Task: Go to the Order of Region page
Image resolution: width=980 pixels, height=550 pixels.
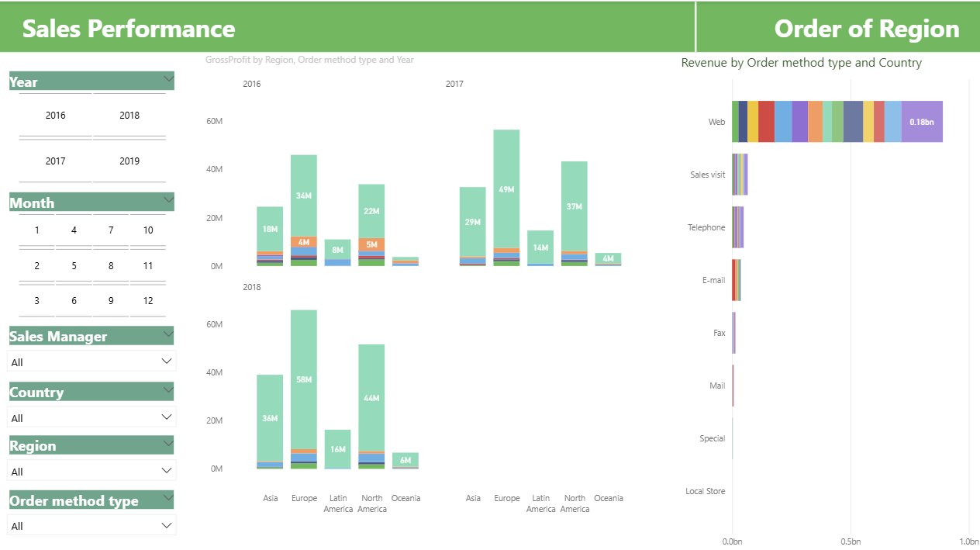Action: point(866,29)
